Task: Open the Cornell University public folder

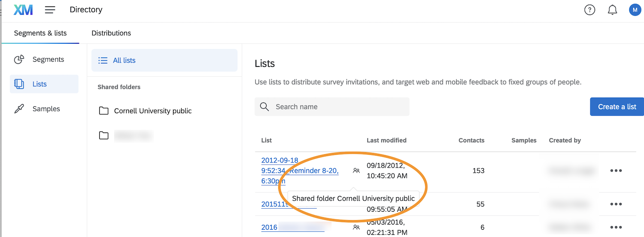Action: point(152,111)
